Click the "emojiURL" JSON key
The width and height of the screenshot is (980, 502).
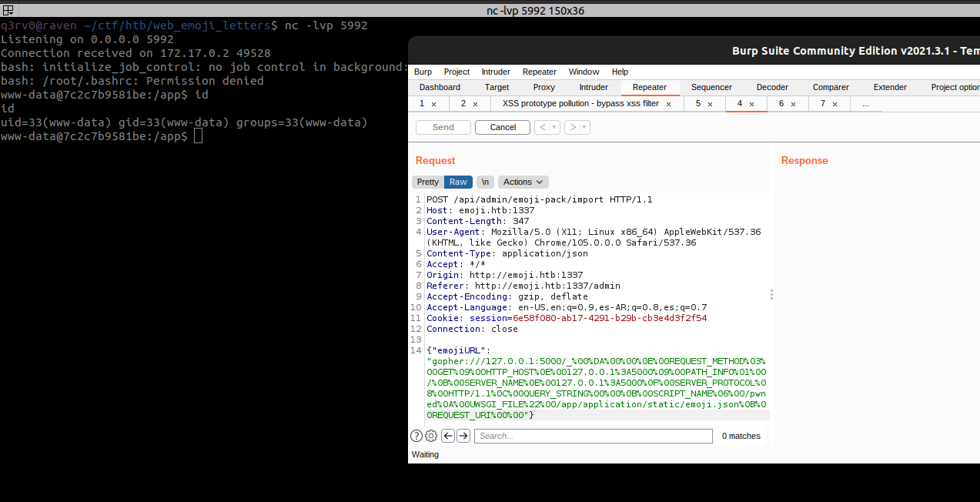point(458,350)
